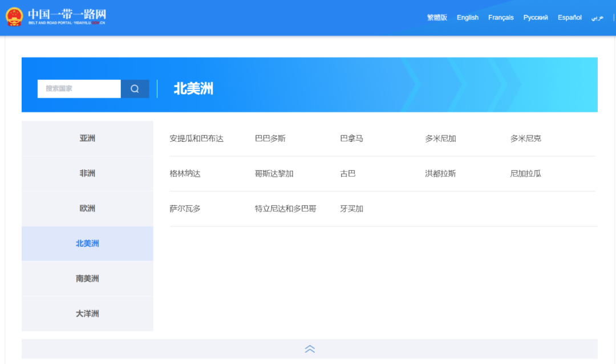The width and height of the screenshot is (616, 364).
Task: Open the 繁體版 version
Action: (436, 17)
